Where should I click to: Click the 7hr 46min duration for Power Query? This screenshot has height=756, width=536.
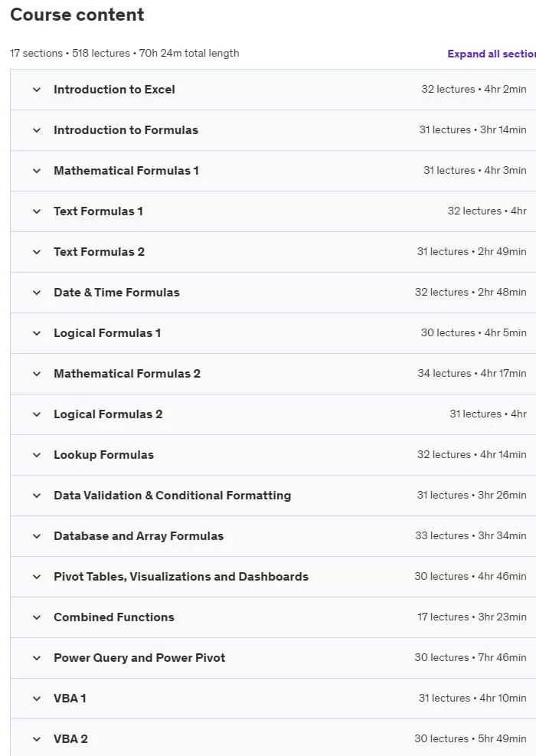coord(502,658)
